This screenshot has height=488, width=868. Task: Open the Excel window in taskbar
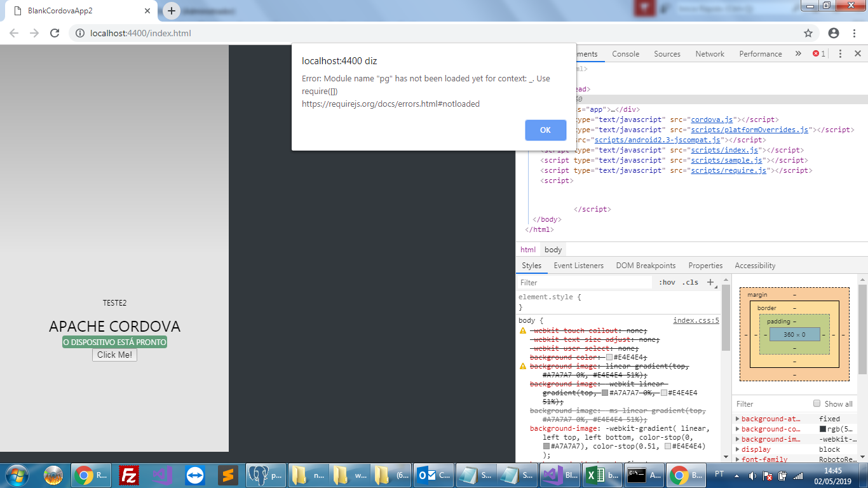coord(602,475)
